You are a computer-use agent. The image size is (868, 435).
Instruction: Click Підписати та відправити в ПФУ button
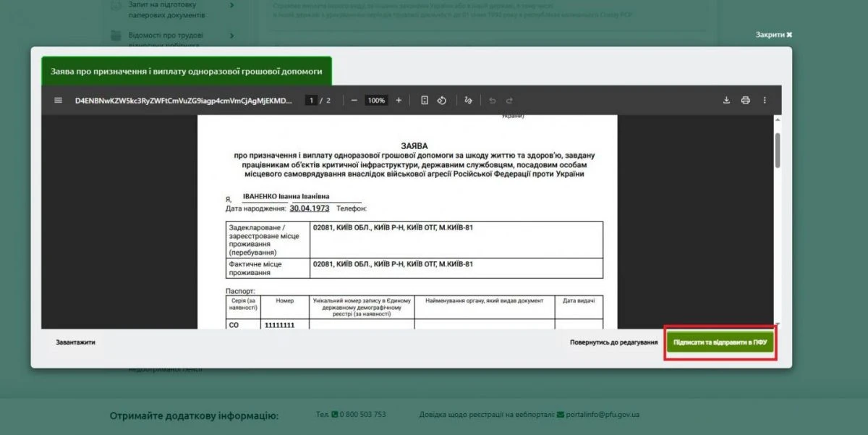(720, 342)
